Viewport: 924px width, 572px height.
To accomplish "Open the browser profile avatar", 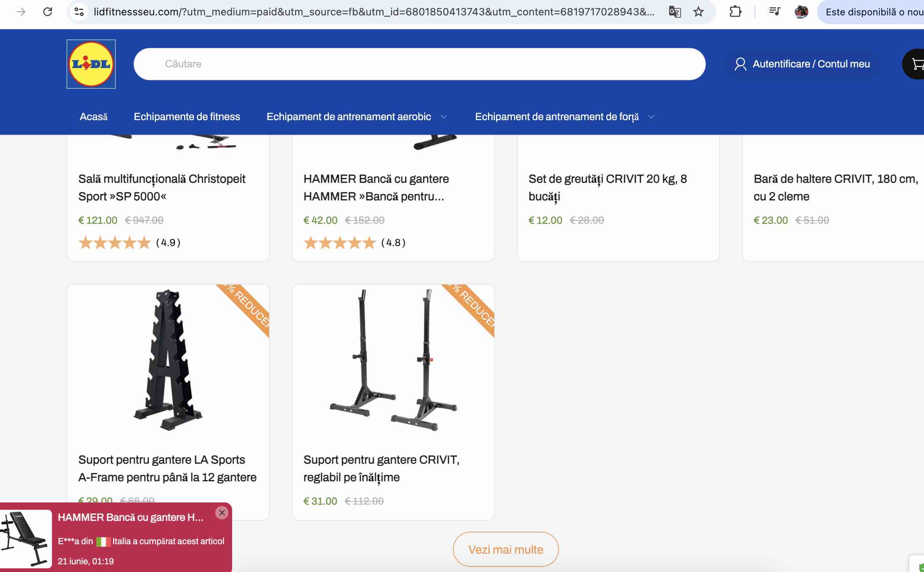I will [801, 12].
